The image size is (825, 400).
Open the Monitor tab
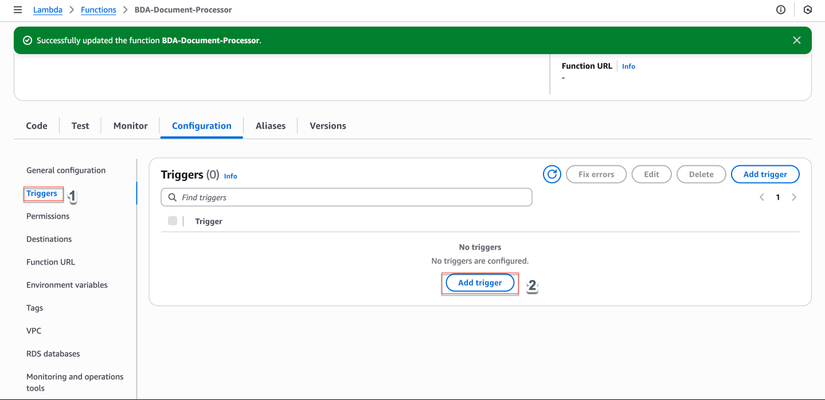[x=130, y=126]
